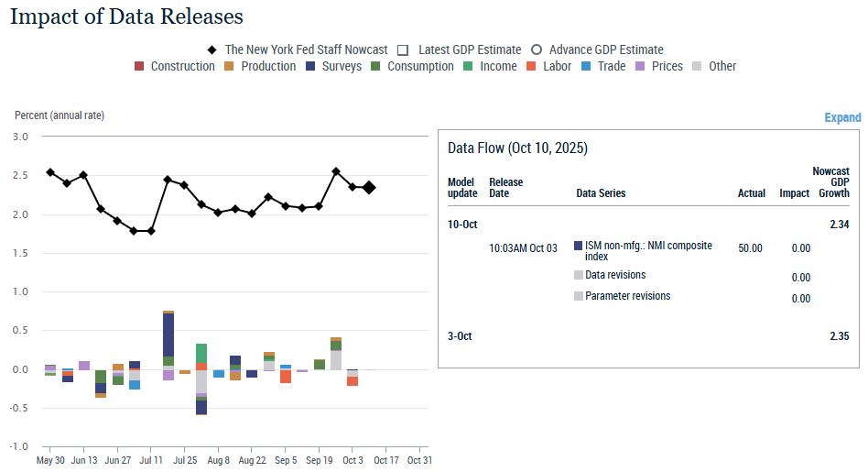
Task: Select the Prices legend icon
Action: click(x=640, y=66)
